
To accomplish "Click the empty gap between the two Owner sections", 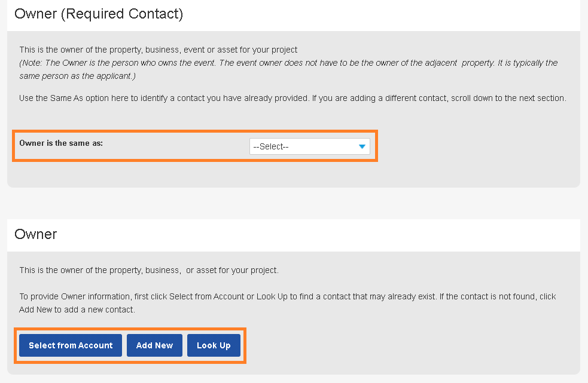I will point(293,203).
